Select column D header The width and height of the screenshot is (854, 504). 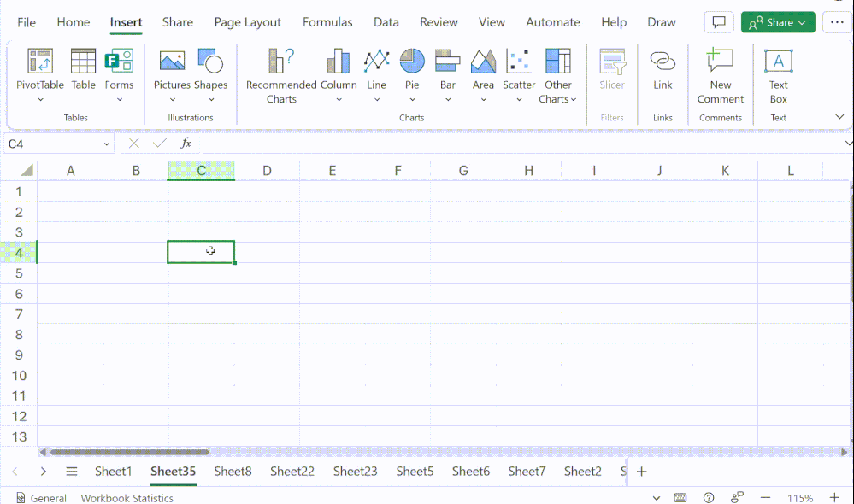[267, 171]
